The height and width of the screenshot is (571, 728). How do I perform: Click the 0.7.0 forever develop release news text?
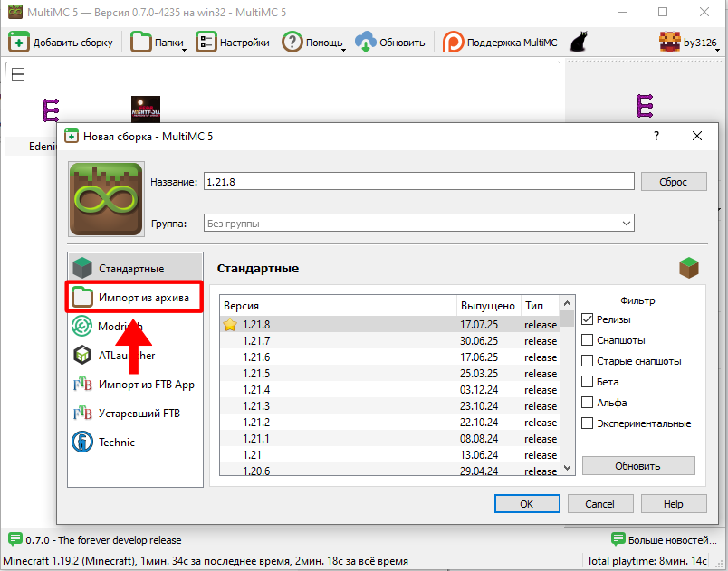click(103, 540)
